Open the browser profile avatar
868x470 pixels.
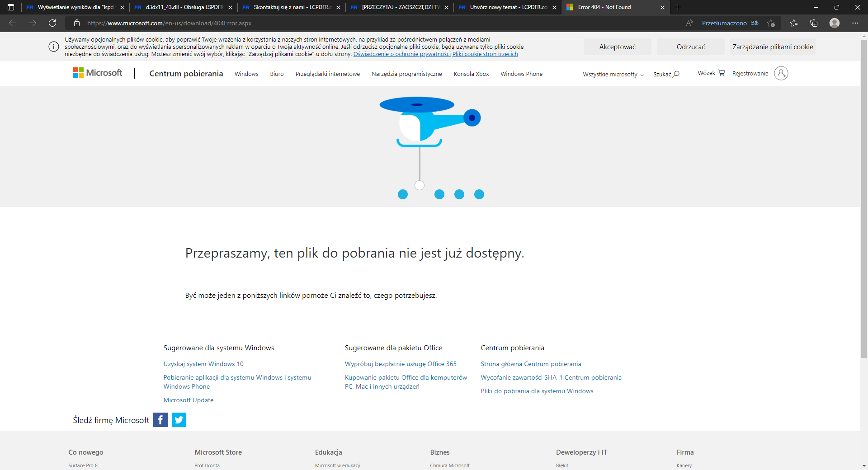click(x=835, y=23)
